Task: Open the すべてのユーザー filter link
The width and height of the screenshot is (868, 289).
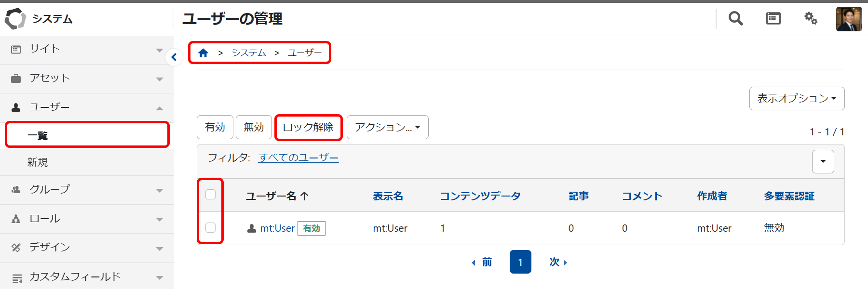Action: pos(298,158)
